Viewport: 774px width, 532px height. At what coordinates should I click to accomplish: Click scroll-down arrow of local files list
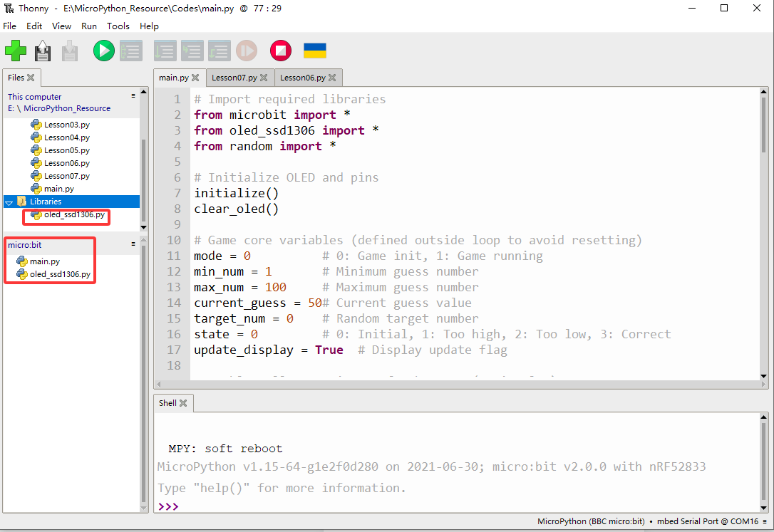click(x=144, y=227)
